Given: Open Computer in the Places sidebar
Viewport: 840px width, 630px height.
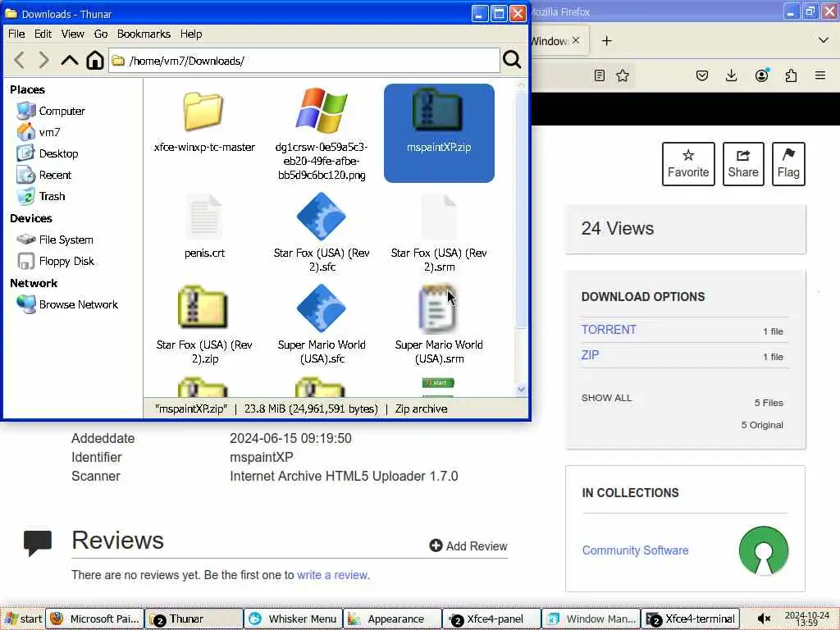Looking at the screenshot, I should 52,111.
